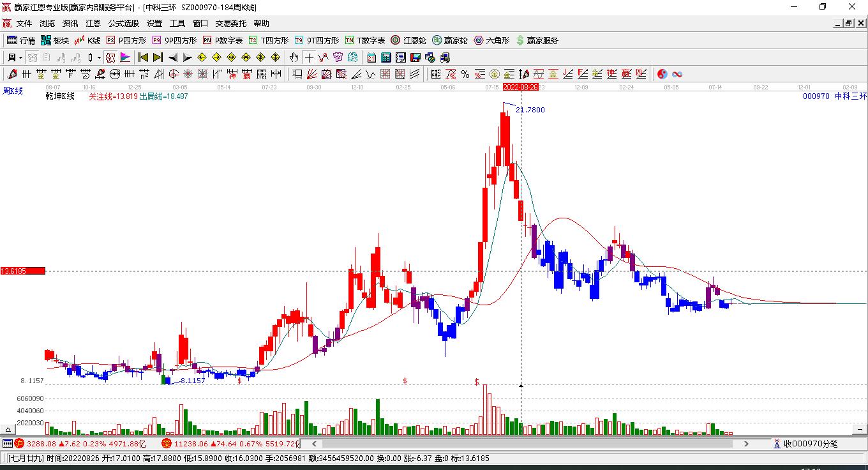The height and width of the screenshot is (470, 868).
Task: Select the hand pan tool
Action: pos(294,57)
